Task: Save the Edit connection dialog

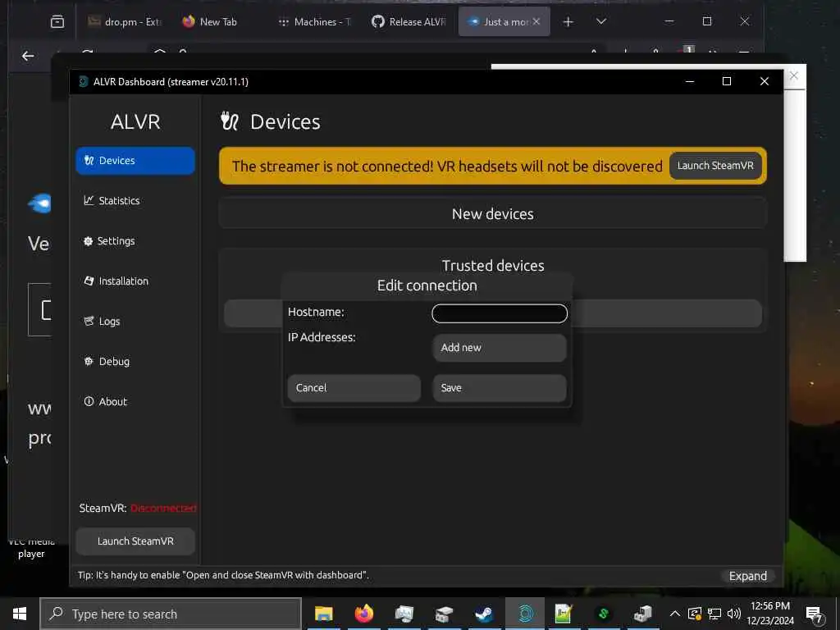Action: point(500,388)
